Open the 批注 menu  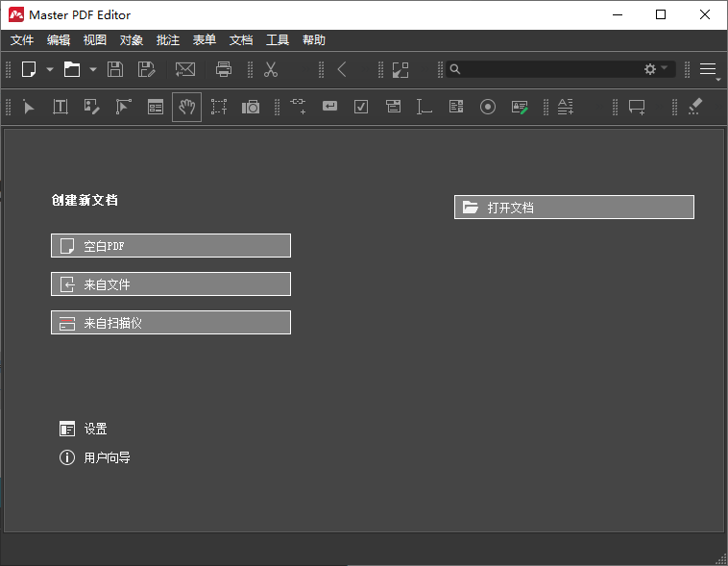(x=168, y=40)
